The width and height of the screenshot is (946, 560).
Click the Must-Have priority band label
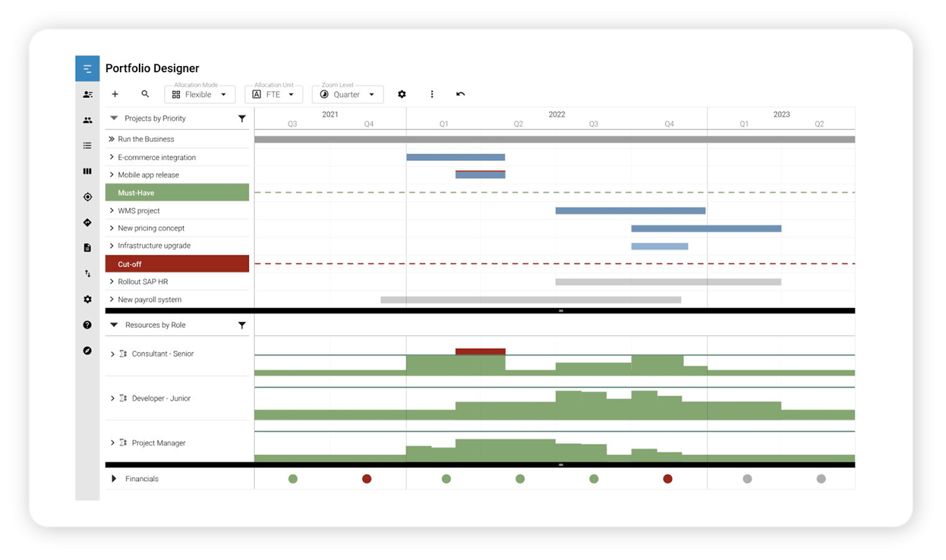pos(177,192)
